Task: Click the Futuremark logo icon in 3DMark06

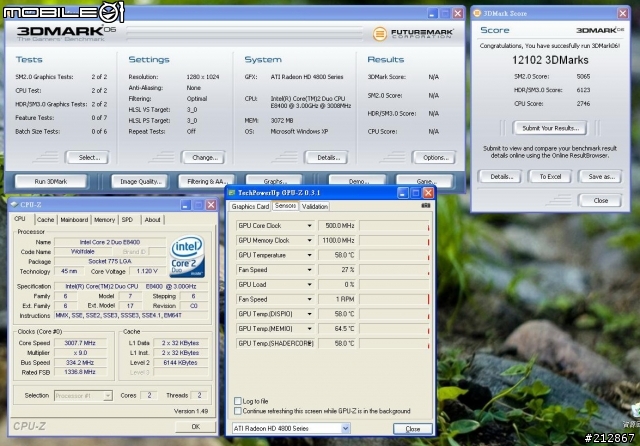Action: click(x=380, y=34)
